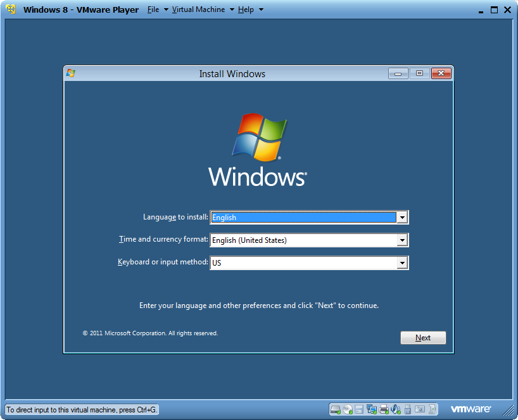
Task: Click the sound card speaker icon
Action: (395, 409)
